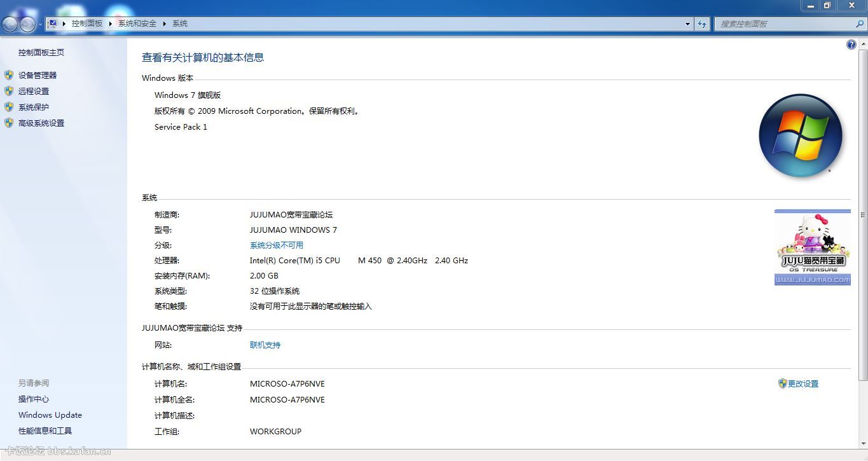The height and width of the screenshot is (461, 868).
Task: Click shield icon beside 更改设置
Action: coord(783,383)
